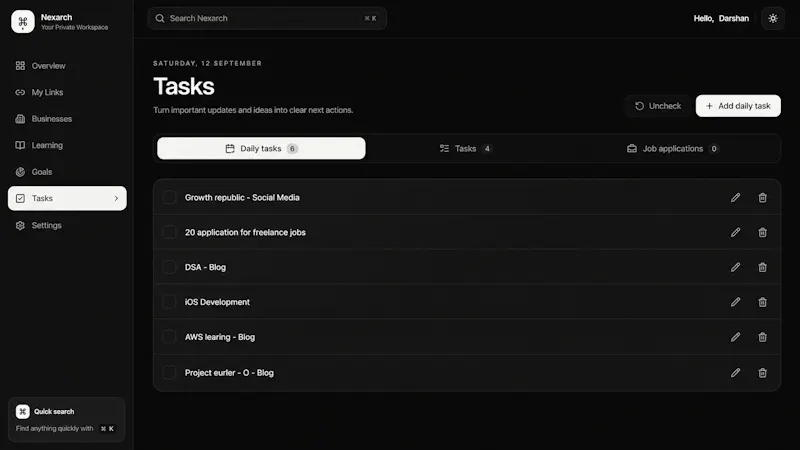
Task: Click the Quick search command icon
Action: coord(22,411)
